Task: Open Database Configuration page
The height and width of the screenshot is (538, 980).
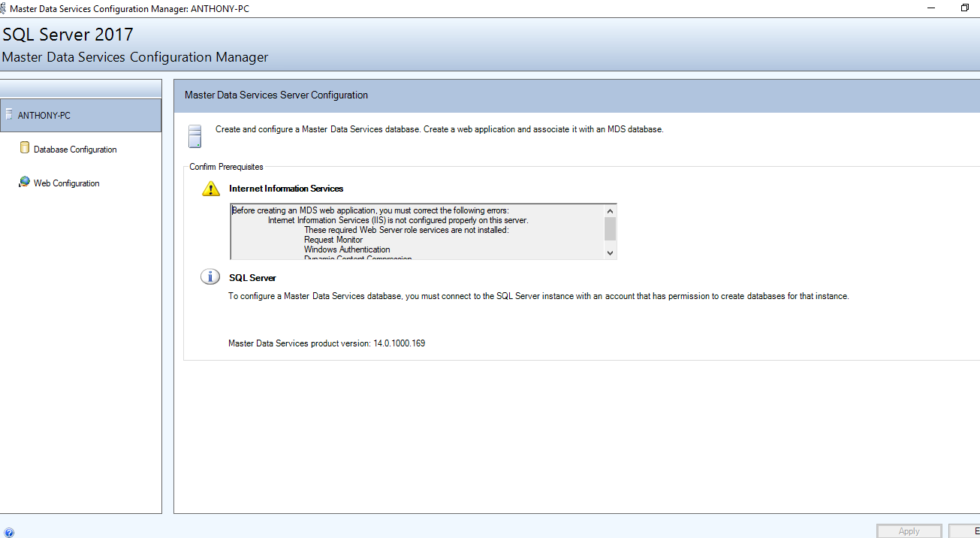Action: click(75, 150)
